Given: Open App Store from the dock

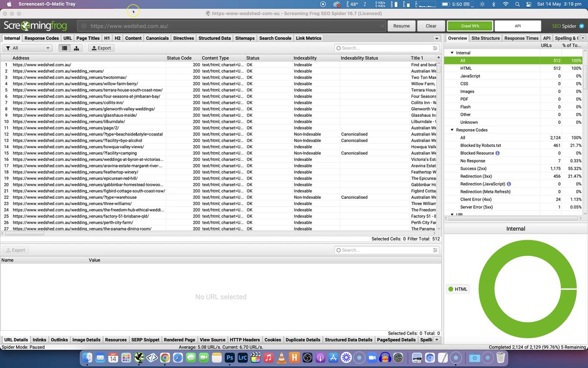Looking at the screenshot, I should point(334,358).
